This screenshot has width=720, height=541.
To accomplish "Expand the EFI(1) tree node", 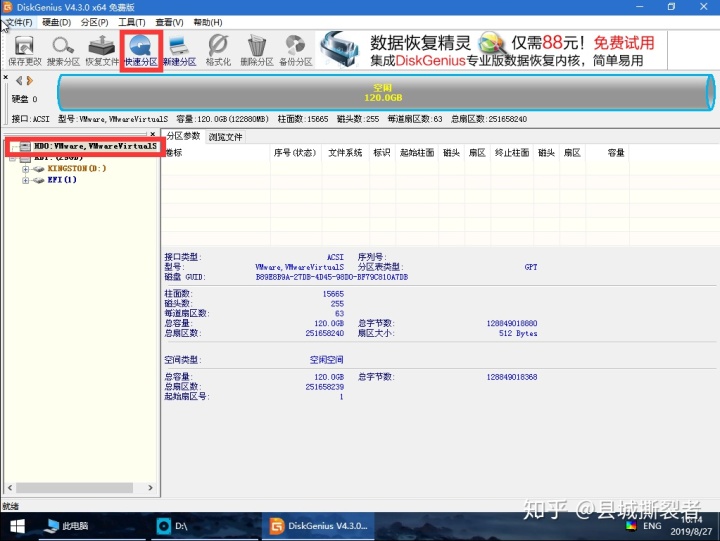I will (x=25, y=180).
